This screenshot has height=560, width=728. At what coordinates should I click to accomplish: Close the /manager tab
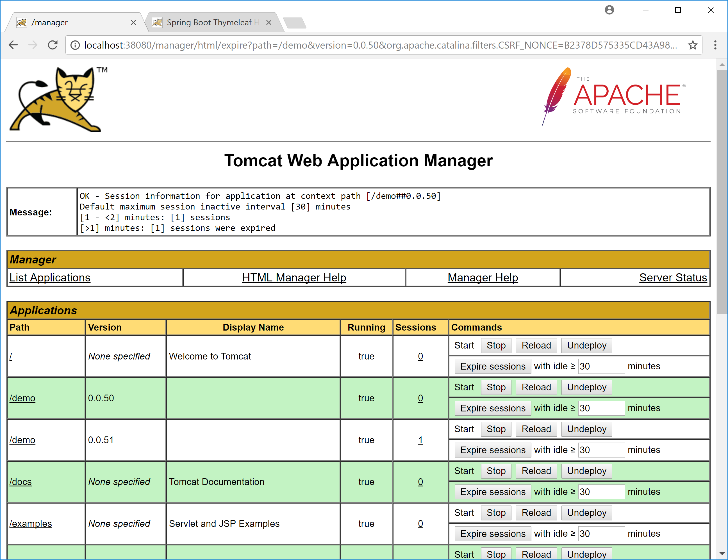pos(133,22)
